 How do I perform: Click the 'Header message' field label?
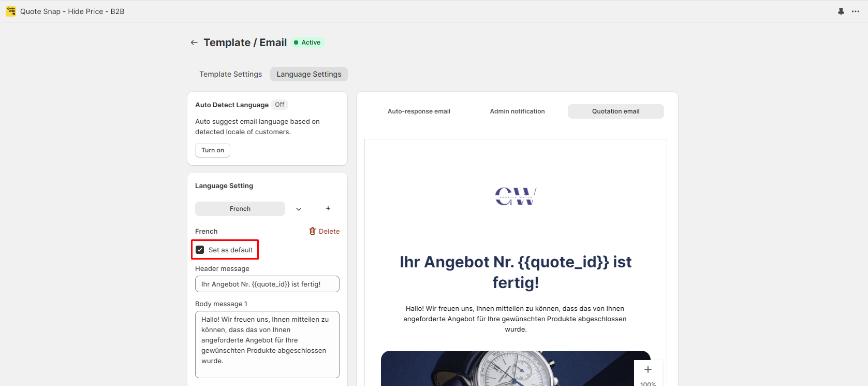222,268
